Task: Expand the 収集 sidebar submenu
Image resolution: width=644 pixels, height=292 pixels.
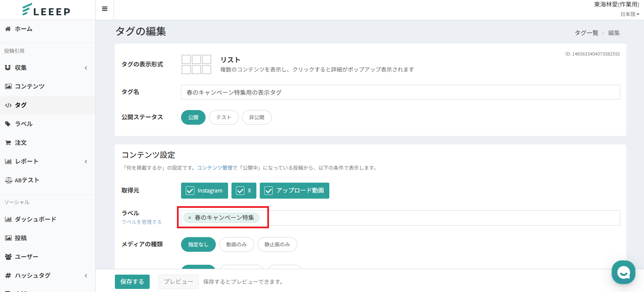Action: pos(86,68)
